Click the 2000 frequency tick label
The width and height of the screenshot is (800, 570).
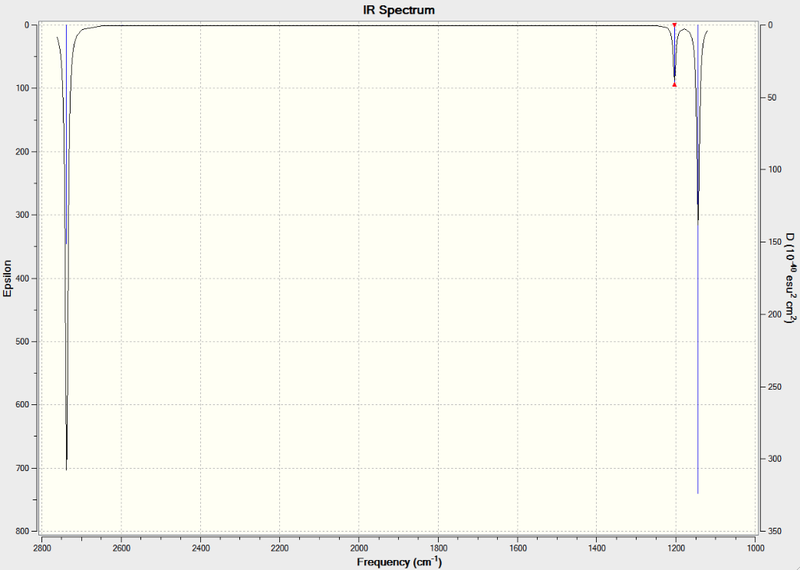point(359,548)
